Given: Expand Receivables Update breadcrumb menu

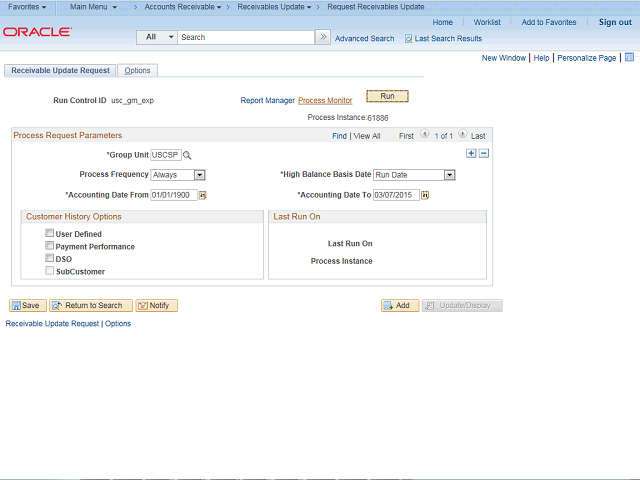Looking at the screenshot, I should (x=274, y=7).
